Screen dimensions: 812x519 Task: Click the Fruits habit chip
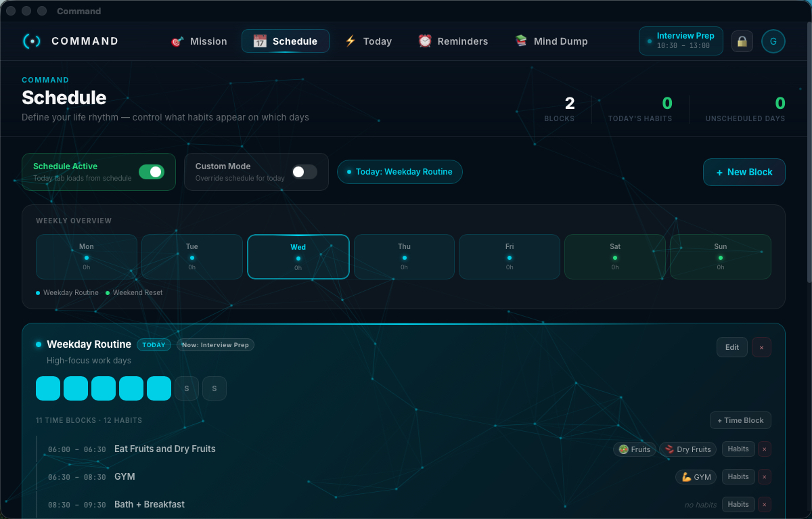(x=635, y=449)
